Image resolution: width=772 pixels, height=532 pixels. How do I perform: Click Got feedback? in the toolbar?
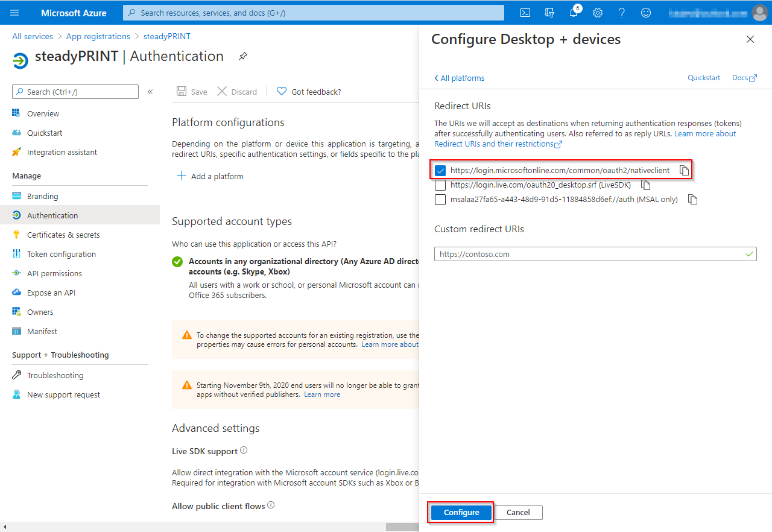pos(309,92)
